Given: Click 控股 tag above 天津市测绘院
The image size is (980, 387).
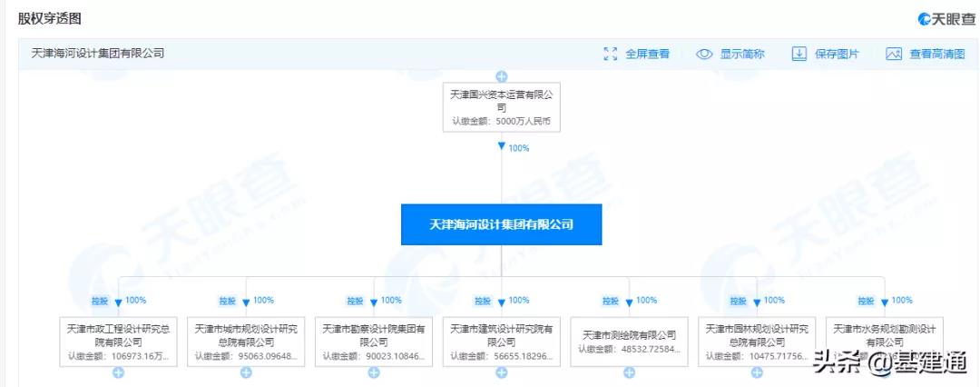Looking at the screenshot, I should click(611, 302).
